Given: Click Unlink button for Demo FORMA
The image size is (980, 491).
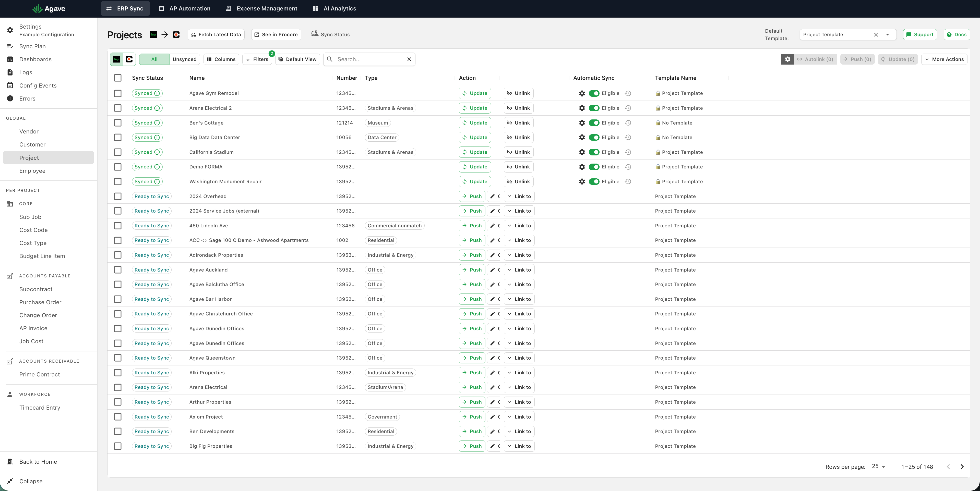Looking at the screenshot, I should [519, 167].
